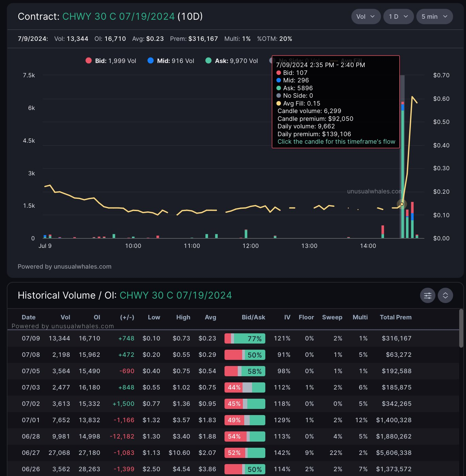The height and width of the screenshot is (476, 466).
Task: Sort table by (+/-) column header
Action: coord(127,317)
